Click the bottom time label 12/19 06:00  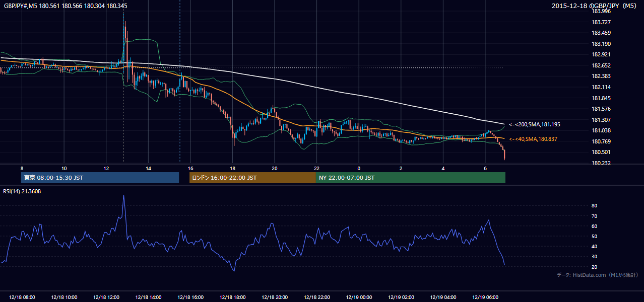pyautogui.click(x=485, y=297)
